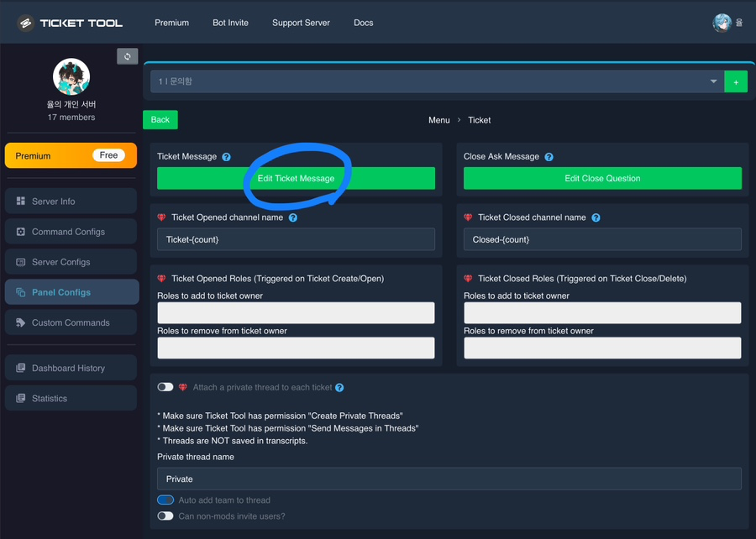Click the 'Threads are NOT saved in transcripts' note

point(233,441)
